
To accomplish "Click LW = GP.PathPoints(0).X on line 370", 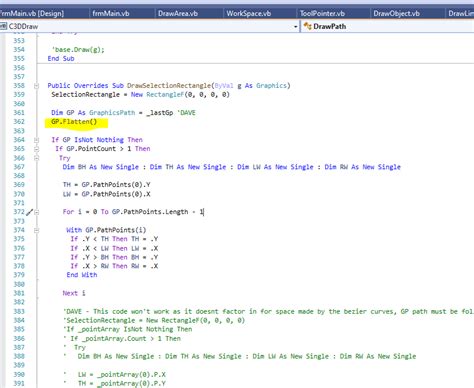I will [107, 194].
